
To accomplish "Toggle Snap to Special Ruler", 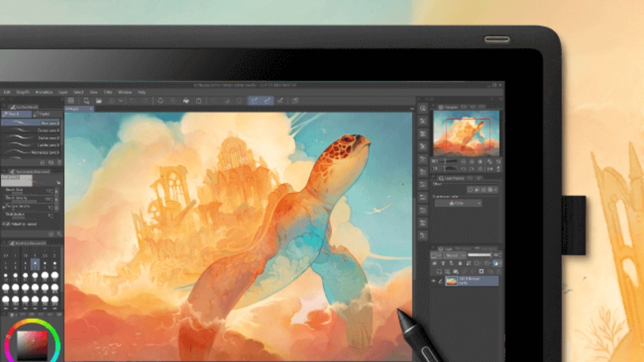I will pos(267,101).
